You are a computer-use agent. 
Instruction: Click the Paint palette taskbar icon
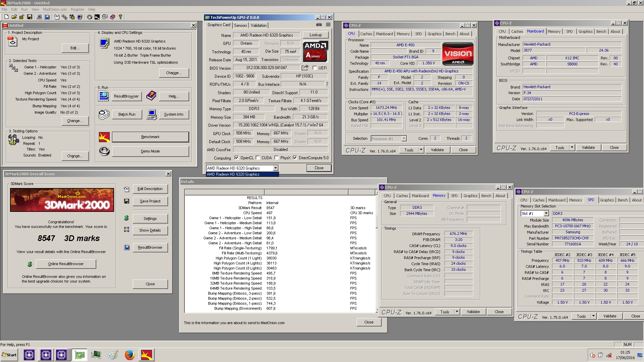click(113, 355)
